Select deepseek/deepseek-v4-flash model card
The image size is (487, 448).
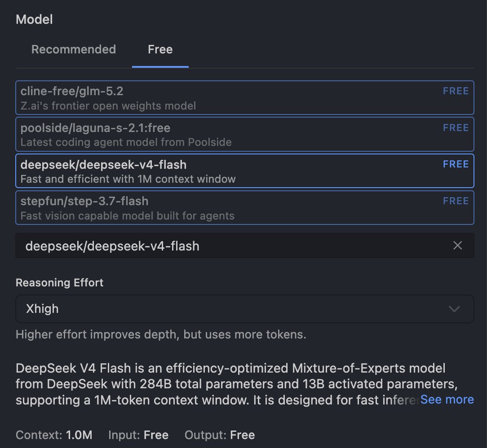coord(245,171)
